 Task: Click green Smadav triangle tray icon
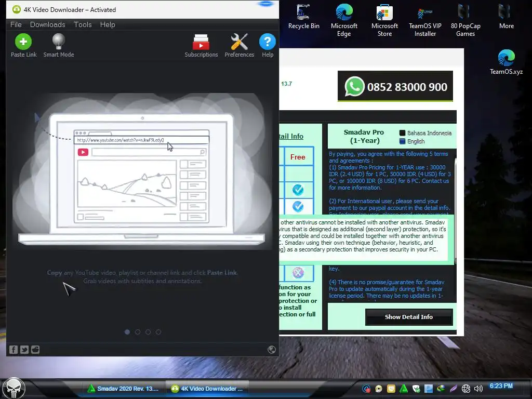click(404, 389)
